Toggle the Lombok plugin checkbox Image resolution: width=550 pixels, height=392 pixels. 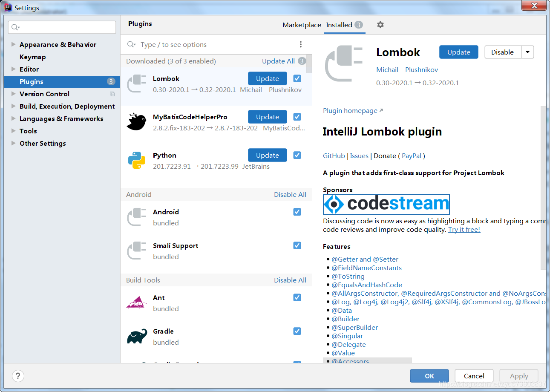pos(297,78)
